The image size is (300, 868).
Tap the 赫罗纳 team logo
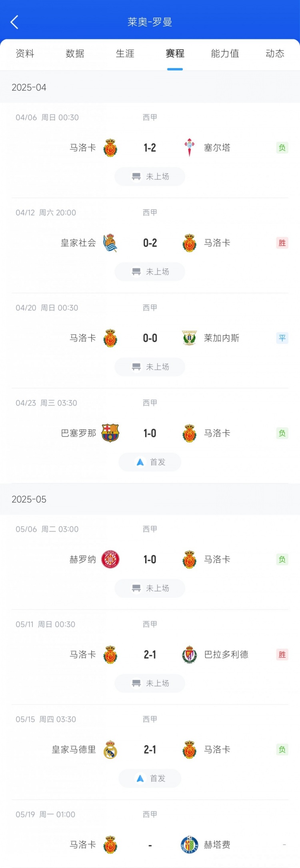pos(110,559)
